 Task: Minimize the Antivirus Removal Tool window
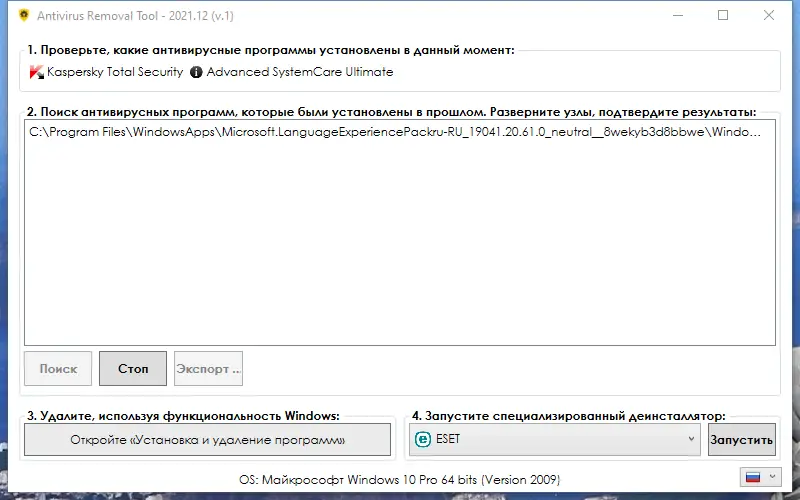click(x=678, y=15)
